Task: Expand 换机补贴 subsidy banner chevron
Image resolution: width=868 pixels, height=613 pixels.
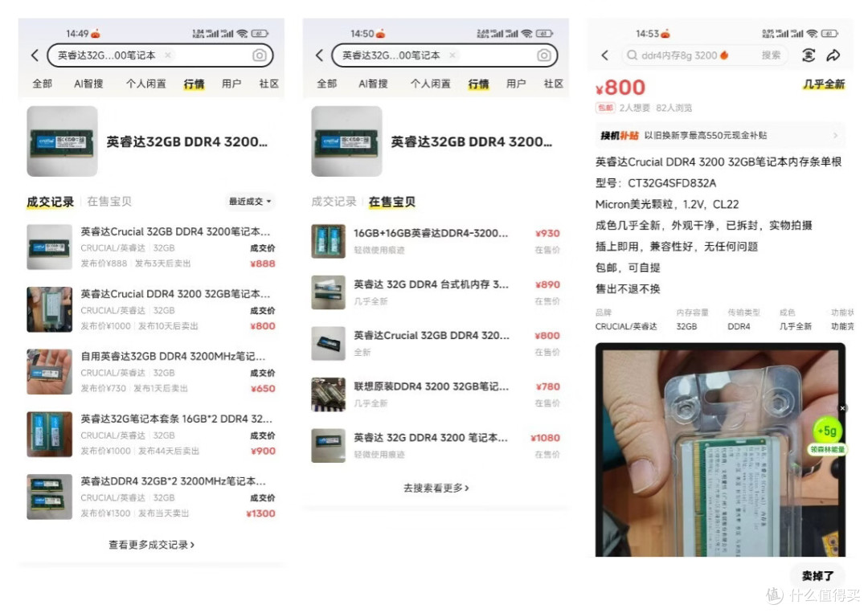Action: (835, 136)
